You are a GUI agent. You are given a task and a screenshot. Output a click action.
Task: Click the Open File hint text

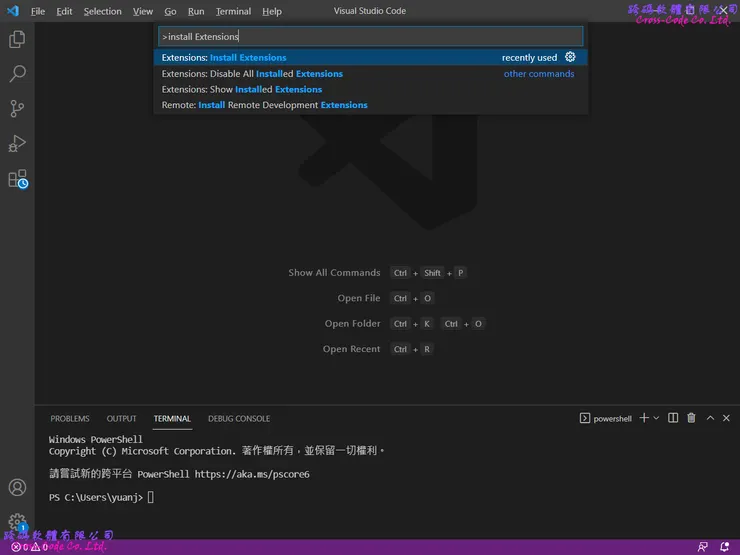pyautogui.click(x=359, y=298)
